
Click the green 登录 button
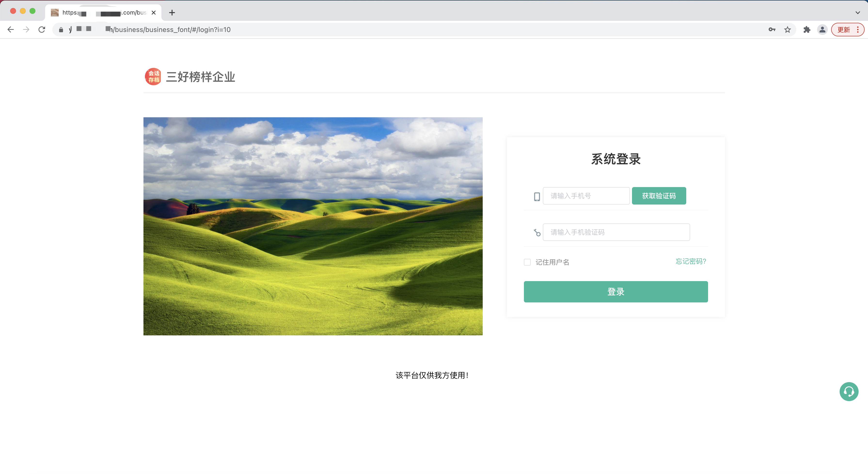point(615,292)
